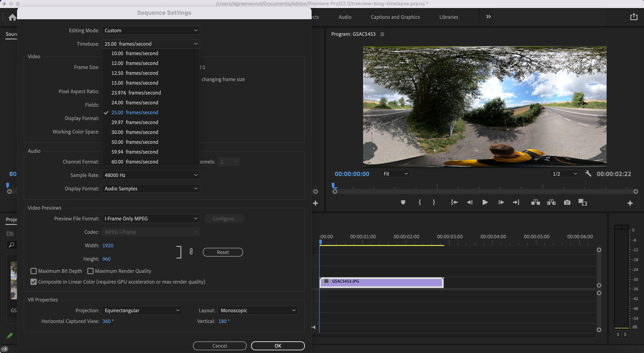Enable the Maximum Bit Depth checkbox
The image size is (644, 353).
click(34, 271)
